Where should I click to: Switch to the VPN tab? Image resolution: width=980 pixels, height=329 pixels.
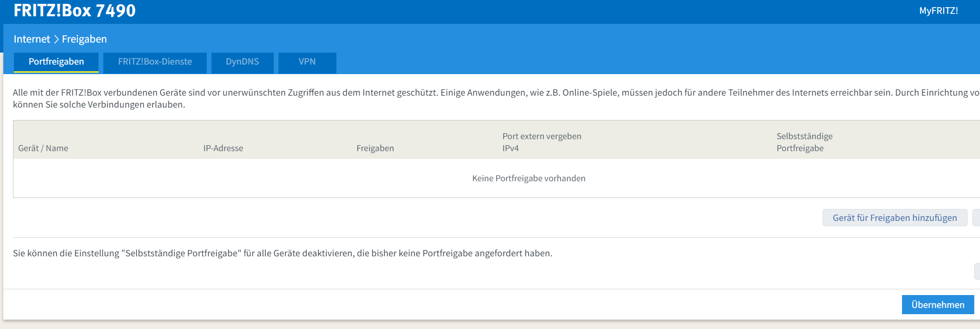[307, 62]
